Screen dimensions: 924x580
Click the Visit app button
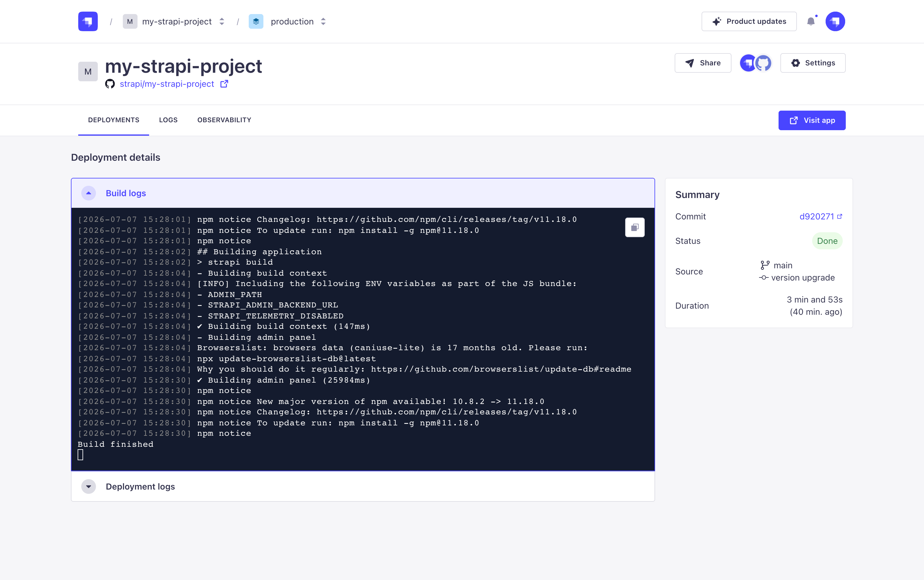click(x=812, y=120)
